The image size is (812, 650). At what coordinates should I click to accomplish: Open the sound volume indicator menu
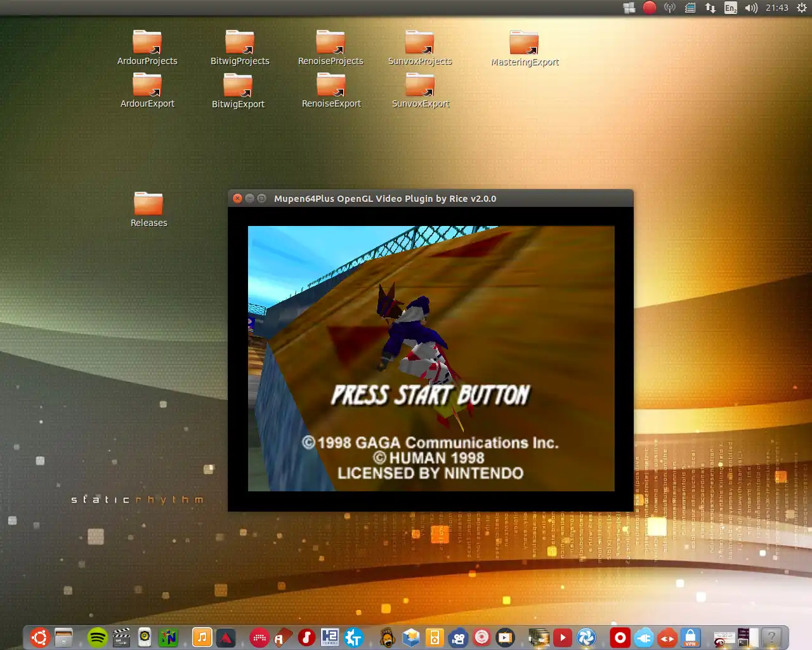point(751,8)
